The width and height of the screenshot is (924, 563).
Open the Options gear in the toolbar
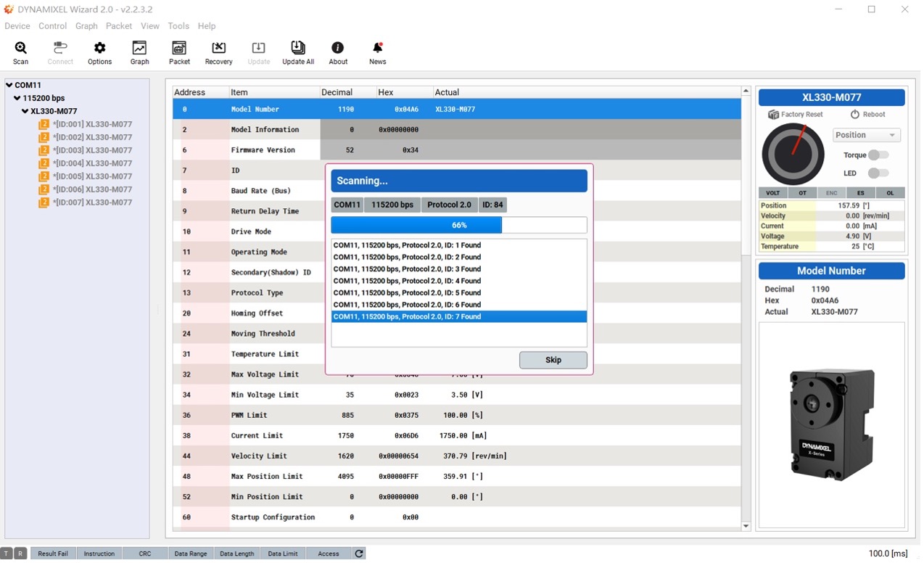coord(99,52)
